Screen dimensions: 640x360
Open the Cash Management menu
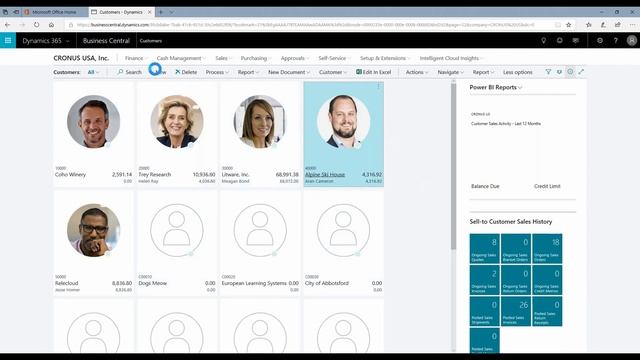click(x=181, y=58)
